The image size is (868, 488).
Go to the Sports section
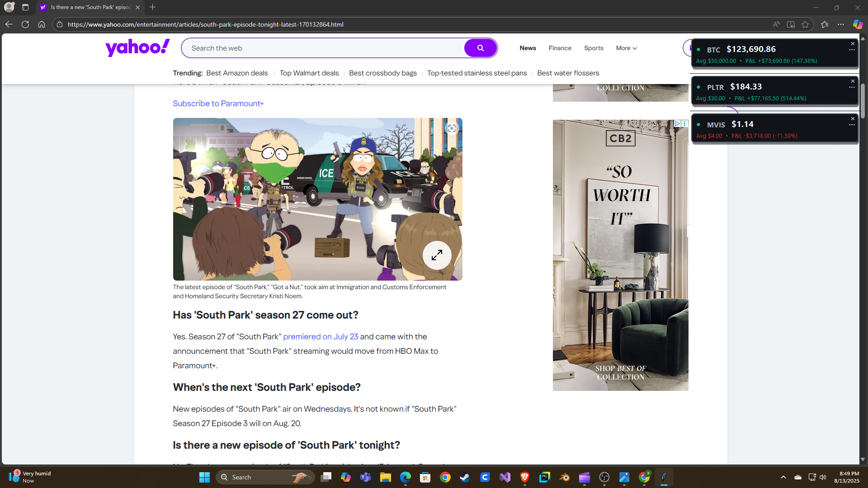coord(594,48)
